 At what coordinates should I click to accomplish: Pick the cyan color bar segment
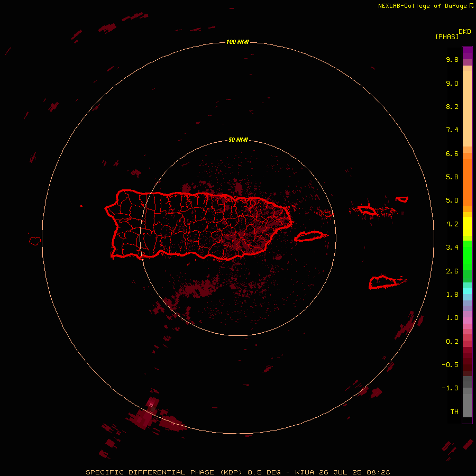pos(467,291)
